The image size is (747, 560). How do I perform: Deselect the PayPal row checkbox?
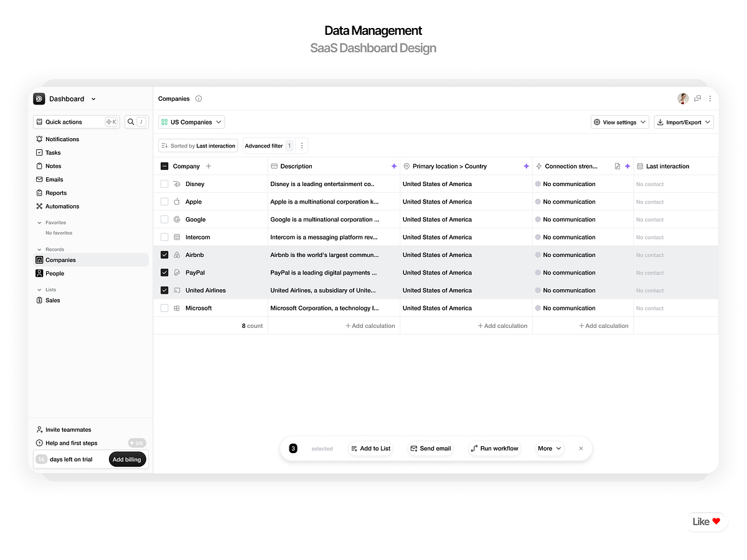point(164,273)
